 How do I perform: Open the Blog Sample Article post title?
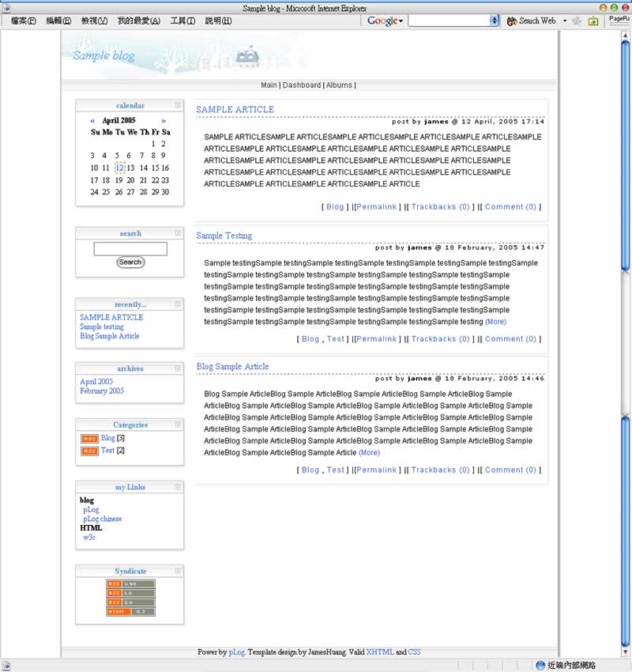point(232,366)
